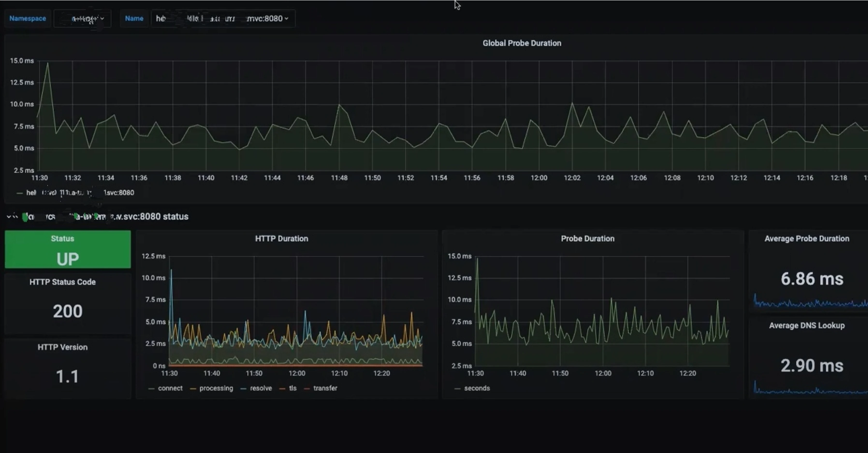Screen dimensions: 868x453
Task: Open the HTTP Duration panel title menu
Action: tap(281, 239)
